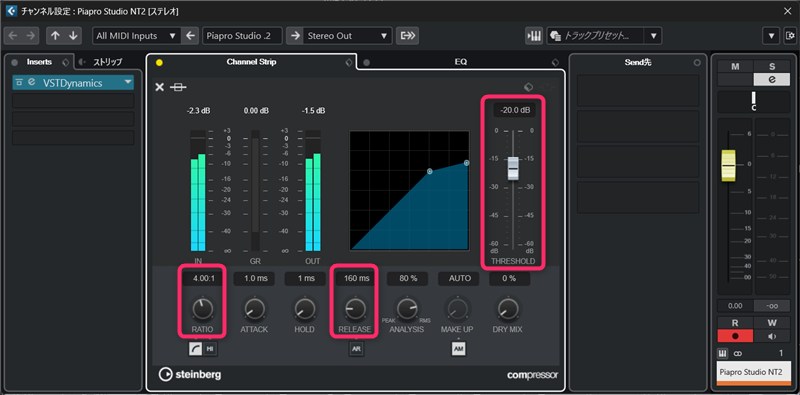This screenshot has height=395, width=800.
Task: Solo the channel with S button
Action: 771,67
